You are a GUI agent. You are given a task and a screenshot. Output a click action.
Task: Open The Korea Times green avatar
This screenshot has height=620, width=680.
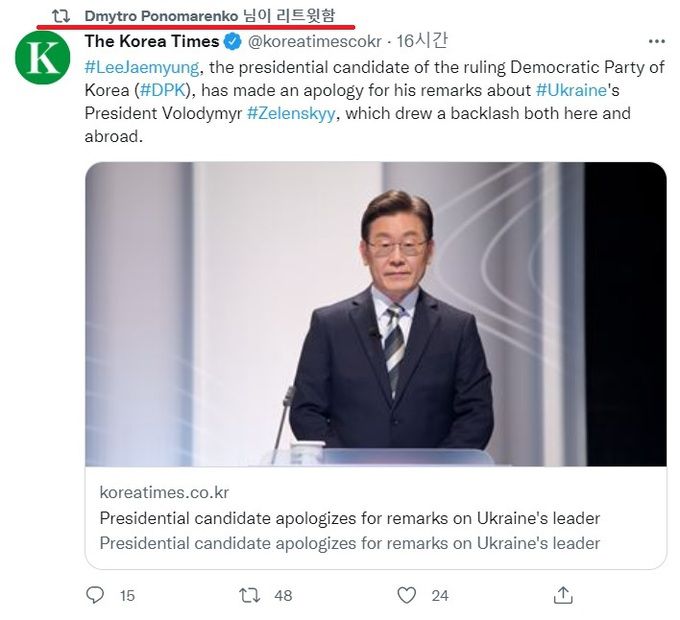[42, 58]
